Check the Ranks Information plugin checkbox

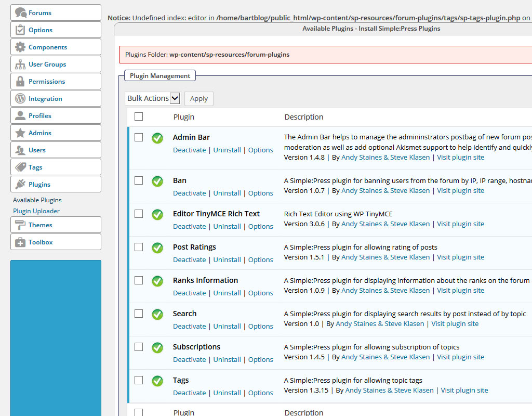pos(139,280)
